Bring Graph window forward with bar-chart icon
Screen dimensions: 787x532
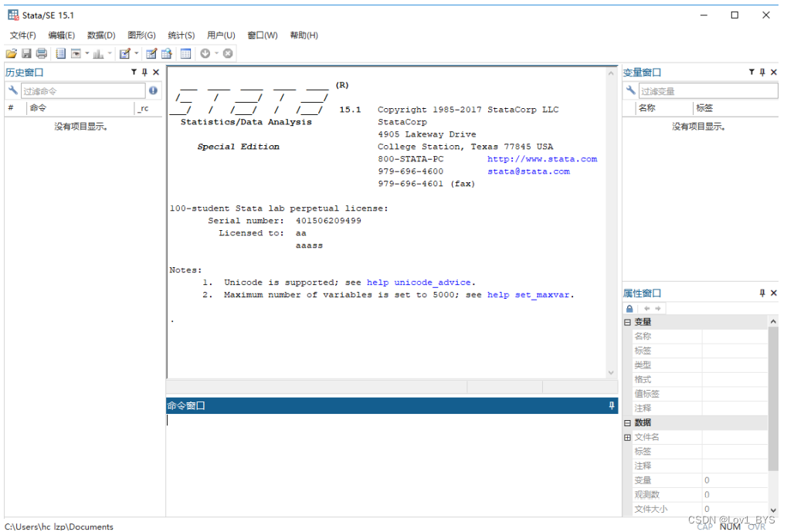(x=98, y=53)
